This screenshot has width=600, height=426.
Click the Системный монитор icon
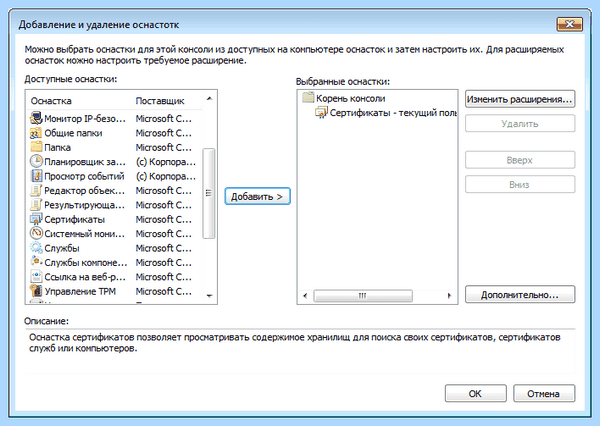point(36,233)
